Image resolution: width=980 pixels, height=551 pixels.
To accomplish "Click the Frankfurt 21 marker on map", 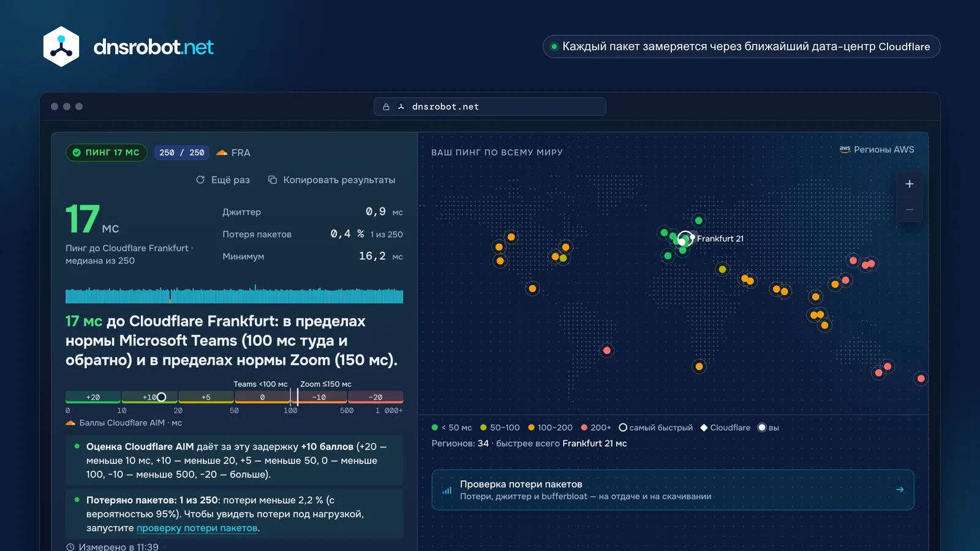I will coord(685,239).
